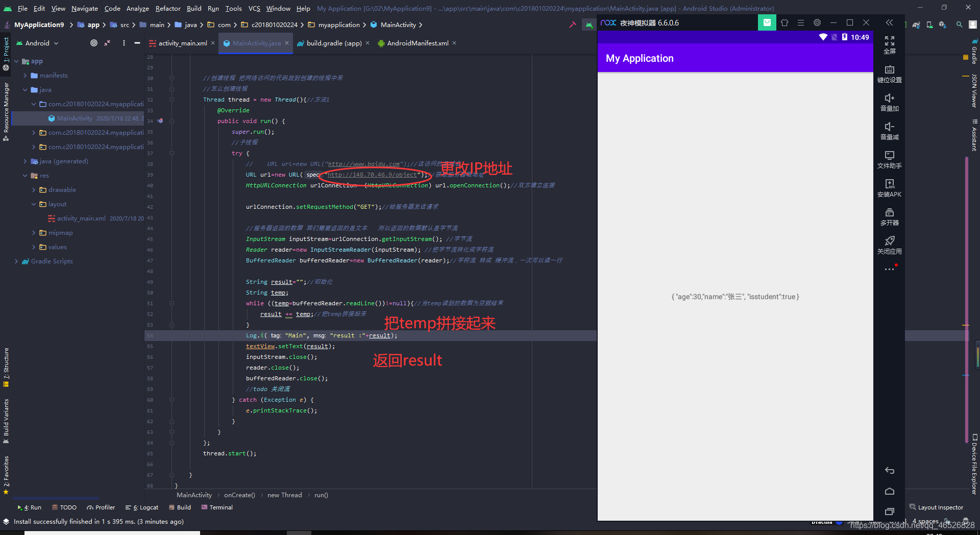Toggle the 2: Structure side panel

click(6, 367)
